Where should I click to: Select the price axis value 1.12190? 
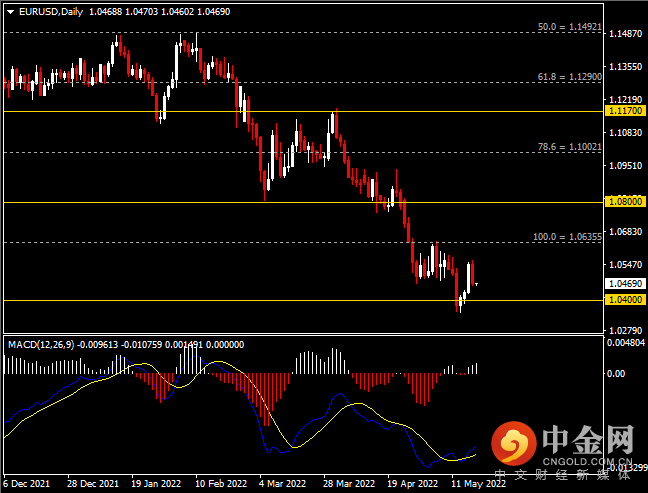[x=626, y=100]
